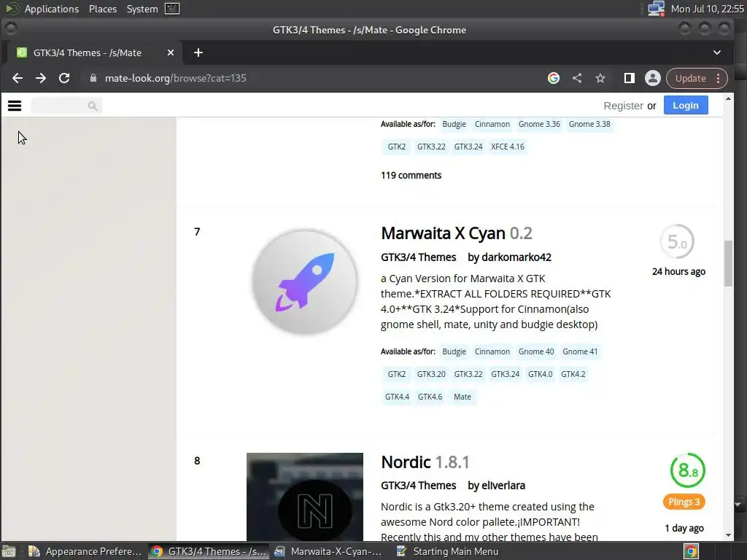Click Chrome icon in bottom-right panel

coord(691,551)
